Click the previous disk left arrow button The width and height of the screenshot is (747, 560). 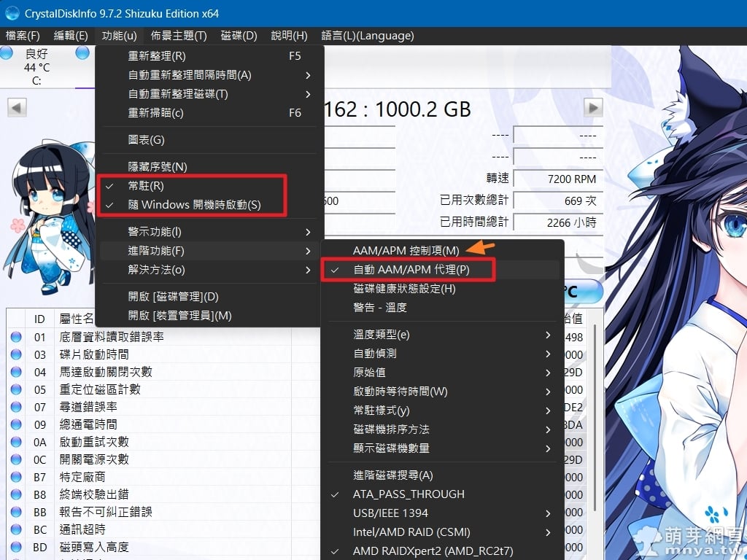(x=17, y=108)
